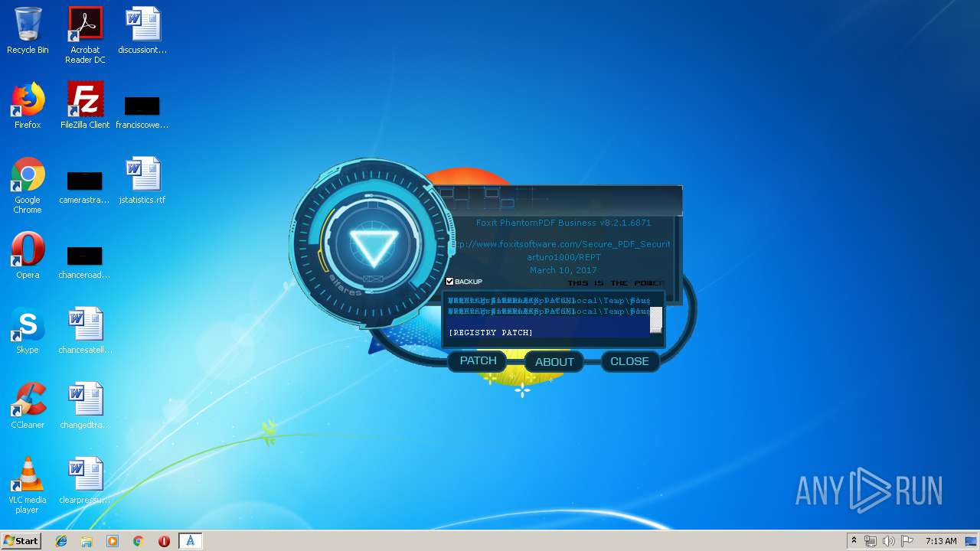Open Internet Explorer from the taskbar

61,541
